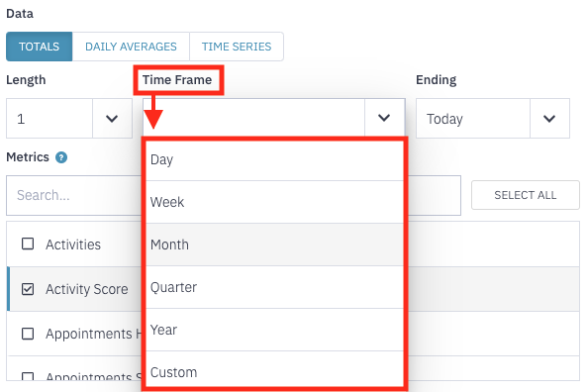Select the Year time frame option

coord(275,330)
